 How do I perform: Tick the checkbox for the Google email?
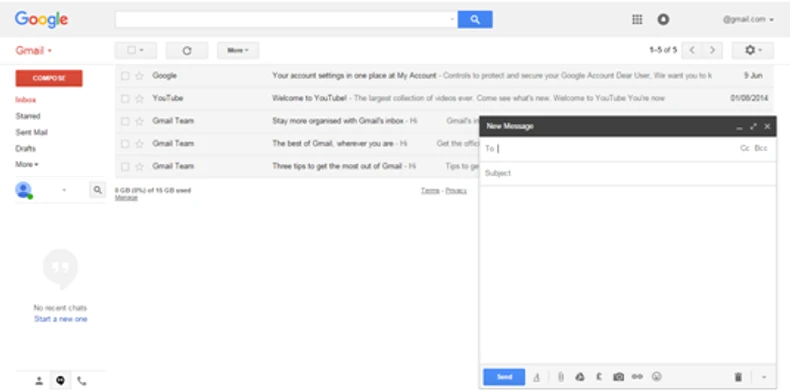tap(125, 76)
